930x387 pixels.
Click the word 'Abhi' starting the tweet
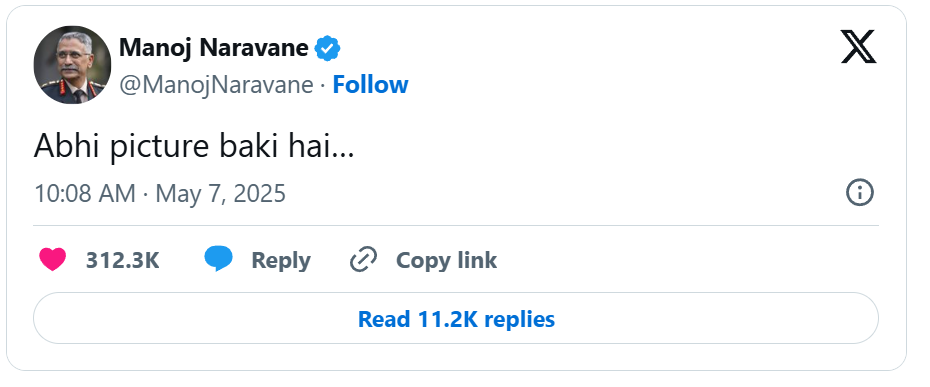point(68,145)
